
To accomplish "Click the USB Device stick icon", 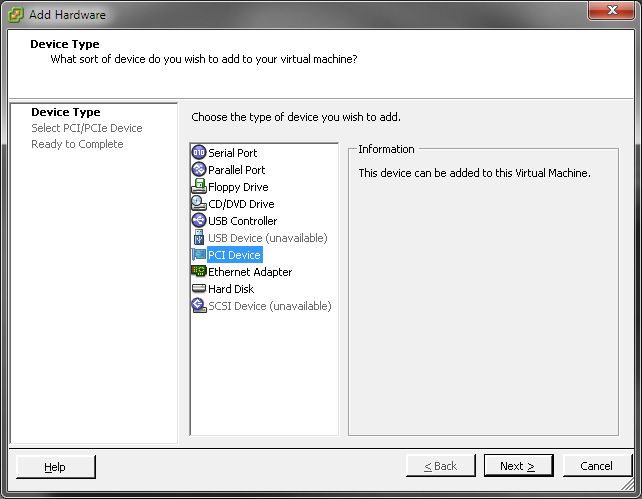I will coord(199,237).
